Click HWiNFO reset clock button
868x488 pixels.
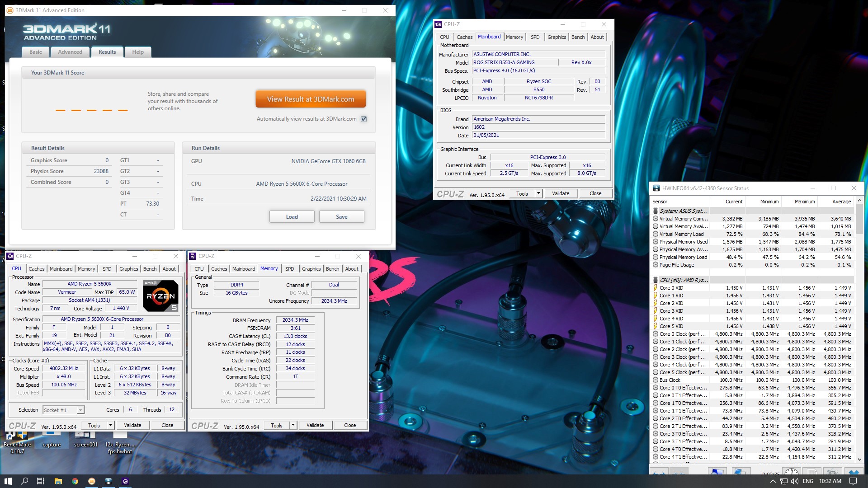coord(791,471)
